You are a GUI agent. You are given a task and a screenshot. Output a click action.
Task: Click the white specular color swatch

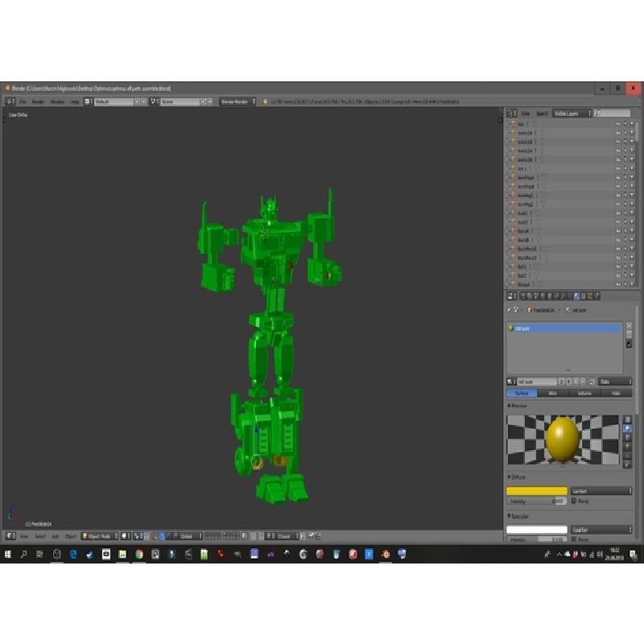point(537,530)
